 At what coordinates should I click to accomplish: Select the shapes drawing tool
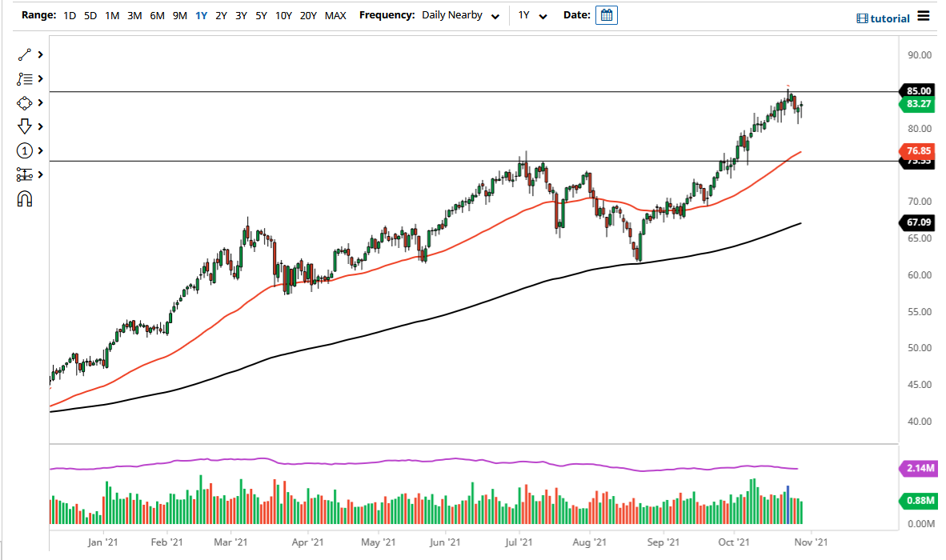tap(22, 102)
